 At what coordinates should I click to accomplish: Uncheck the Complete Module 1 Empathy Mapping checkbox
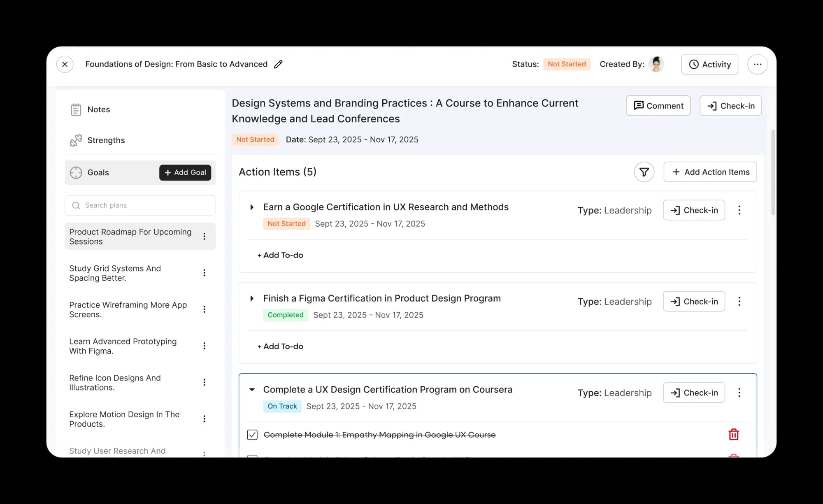252,435
